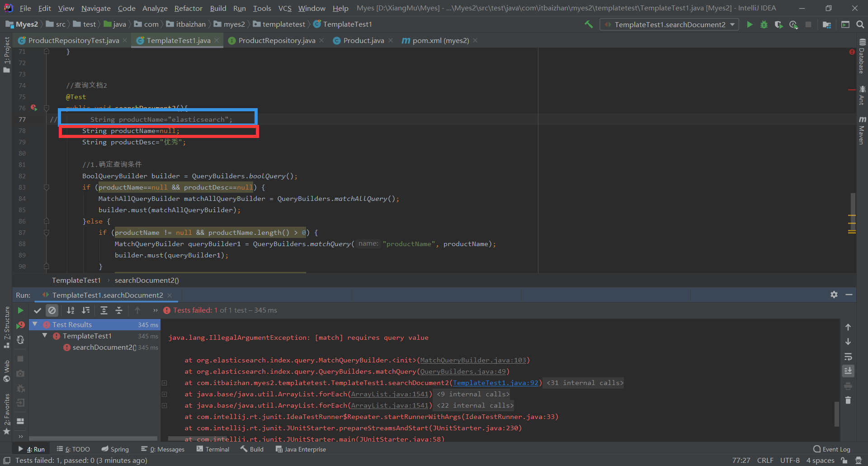This screenshot has width=868, height=466.
Task: Open the Database side panel
Action: [862, 56]
